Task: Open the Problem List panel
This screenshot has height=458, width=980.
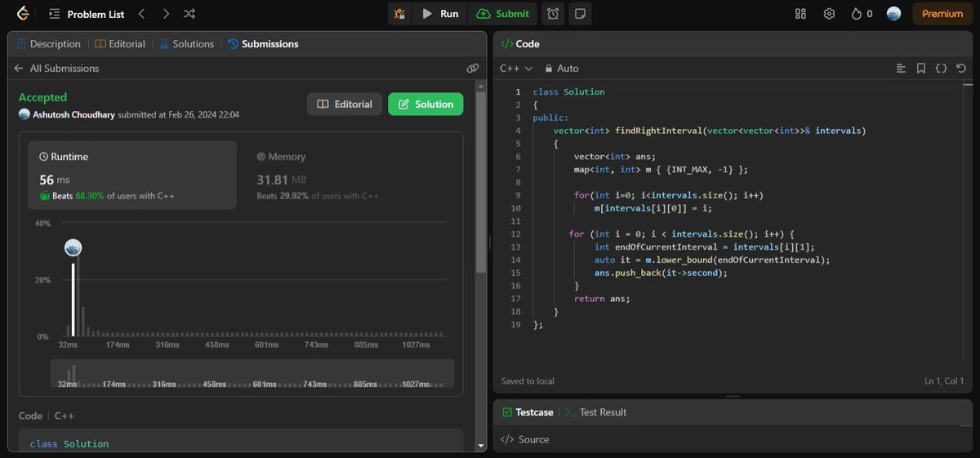Action: pyautogui.click(x=87, y=14)
